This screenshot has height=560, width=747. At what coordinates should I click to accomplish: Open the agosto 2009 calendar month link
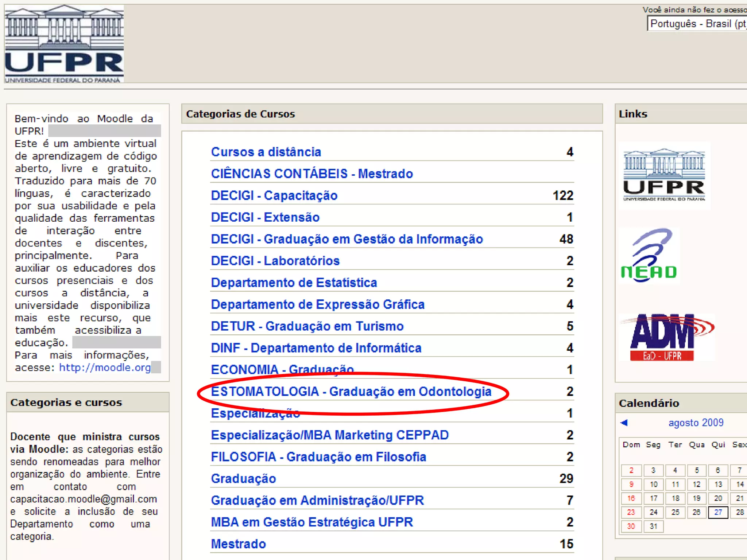click(x=696, y=423)
